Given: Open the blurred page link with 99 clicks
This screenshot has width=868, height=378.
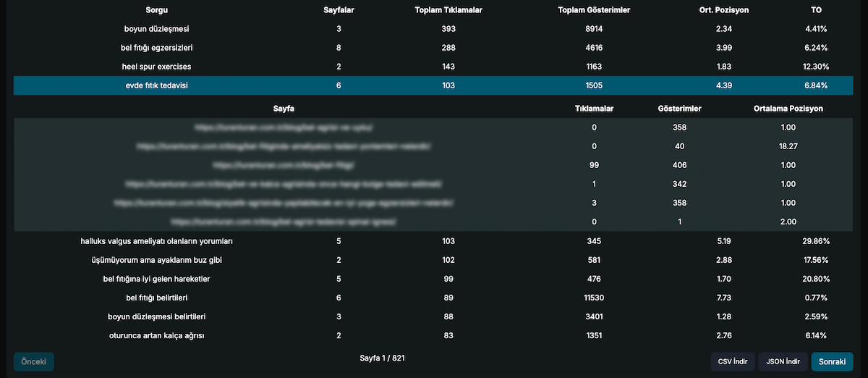Looking at the screenshot, I should pos(284,165).
